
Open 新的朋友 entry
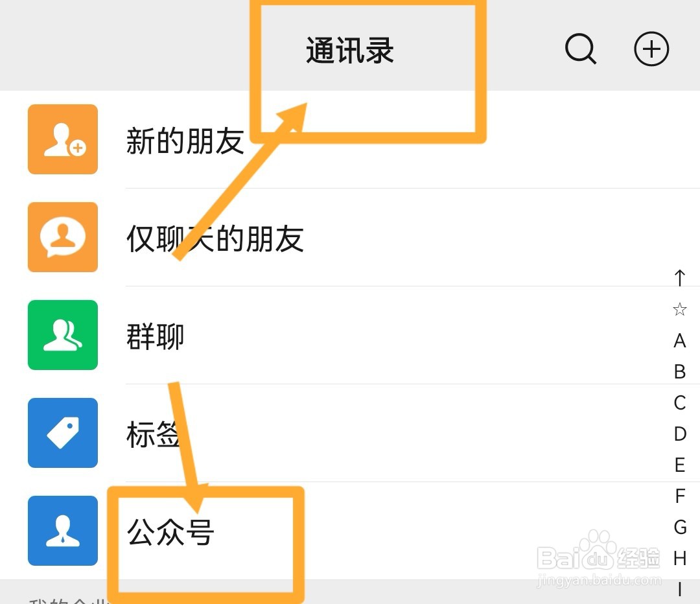coord(350,139)
